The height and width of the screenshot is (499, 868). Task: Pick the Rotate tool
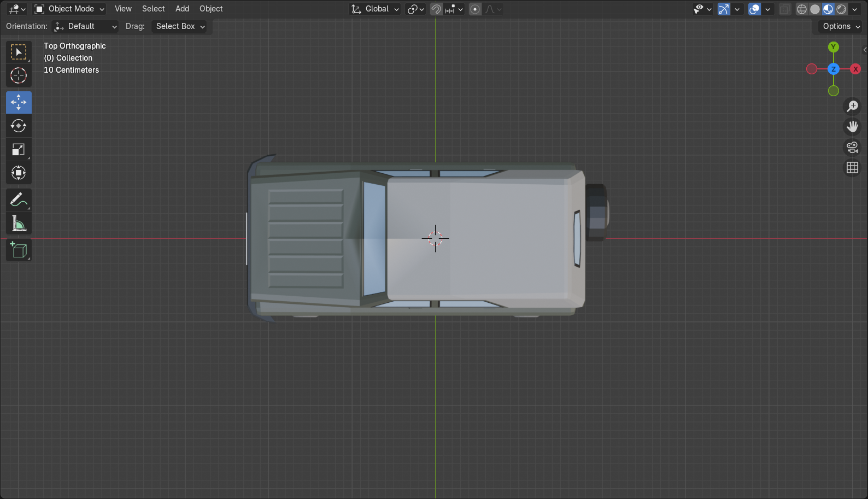(19, 126)
